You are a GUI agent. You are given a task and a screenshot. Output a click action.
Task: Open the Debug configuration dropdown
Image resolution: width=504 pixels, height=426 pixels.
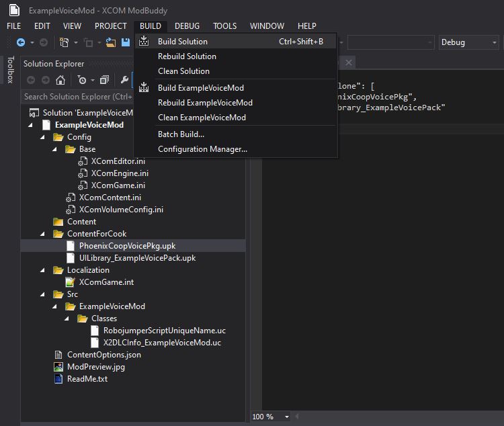pos(468,42)
